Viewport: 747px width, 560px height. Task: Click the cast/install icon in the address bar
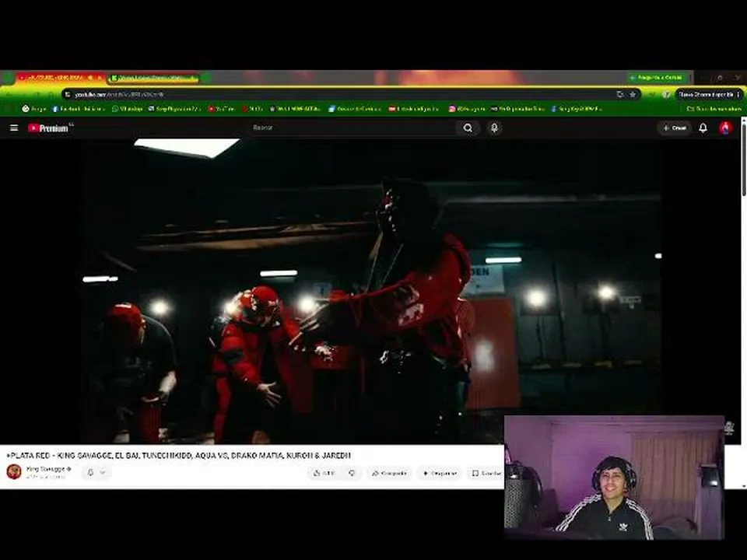[x=620, y=94]
